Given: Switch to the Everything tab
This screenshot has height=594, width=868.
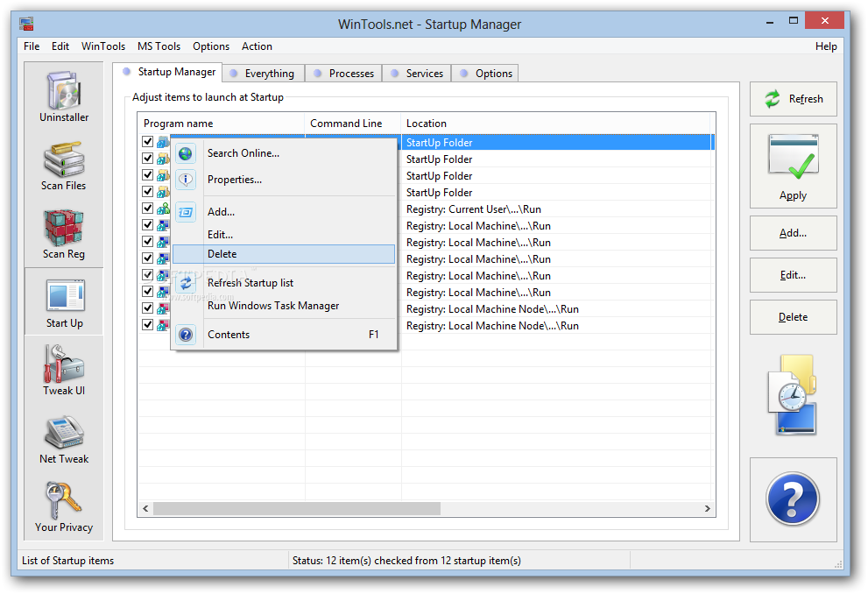Looking at the screenshot, I should click(x=264, y=74).
